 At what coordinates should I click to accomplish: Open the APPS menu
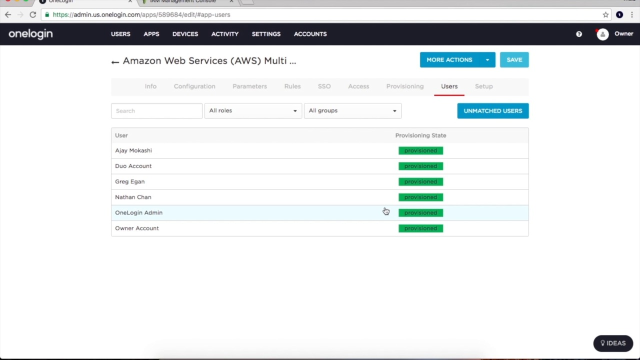(x=151, y=34)
